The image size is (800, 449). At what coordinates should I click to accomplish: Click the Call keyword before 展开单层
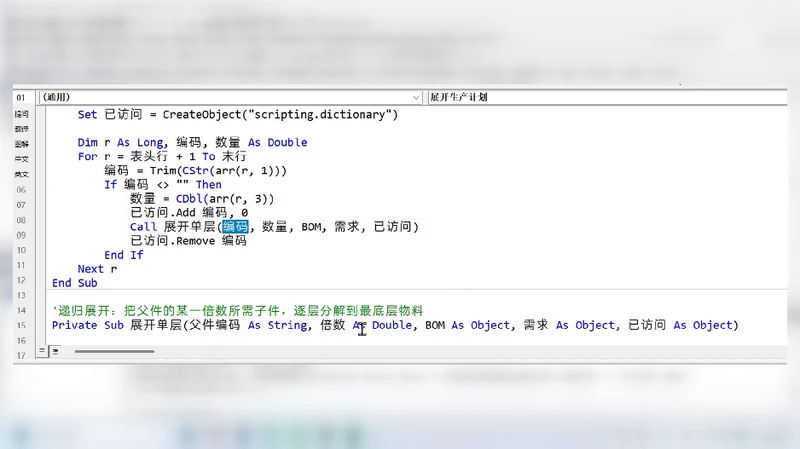[x=143, y=227]
